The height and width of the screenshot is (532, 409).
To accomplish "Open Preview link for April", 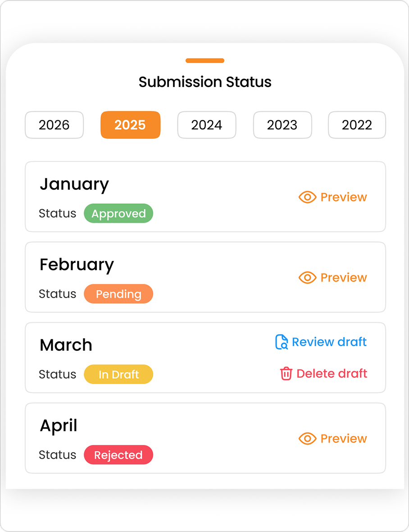I will (344, 438).
